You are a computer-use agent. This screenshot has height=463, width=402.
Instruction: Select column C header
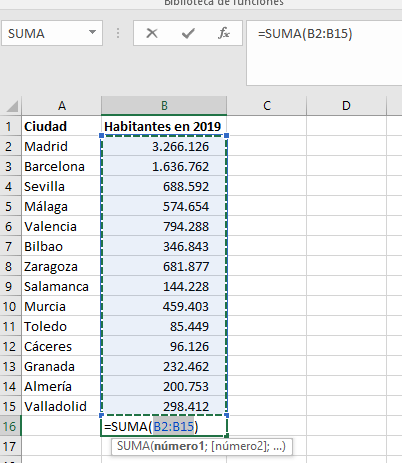click(267, 106)
